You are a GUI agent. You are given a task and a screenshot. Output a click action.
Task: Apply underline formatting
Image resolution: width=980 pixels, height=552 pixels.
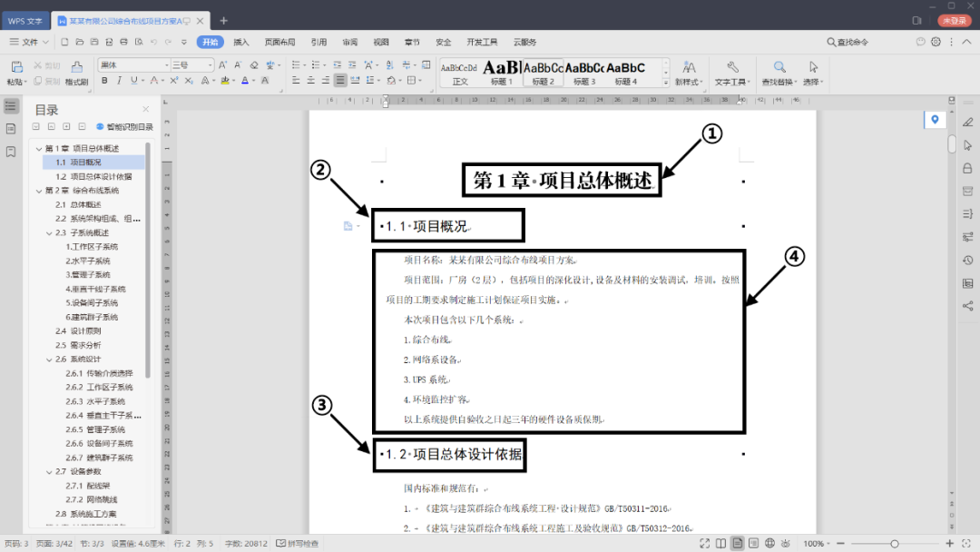(x=133, y=81)
